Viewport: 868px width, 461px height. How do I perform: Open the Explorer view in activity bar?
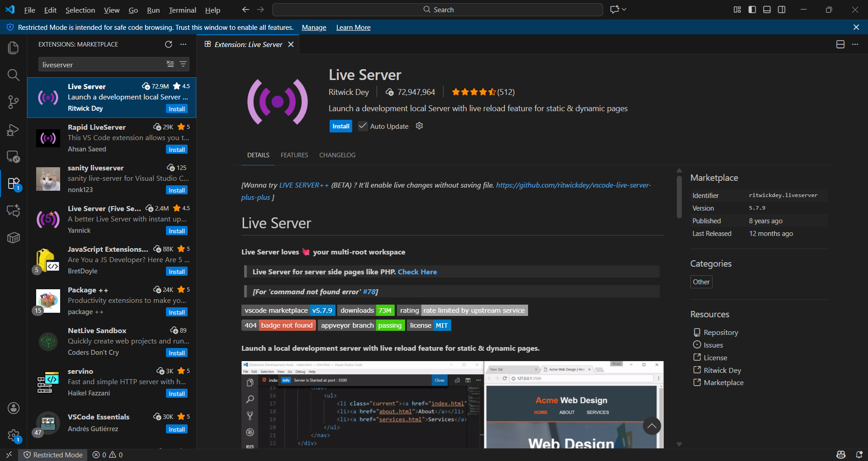14,47
